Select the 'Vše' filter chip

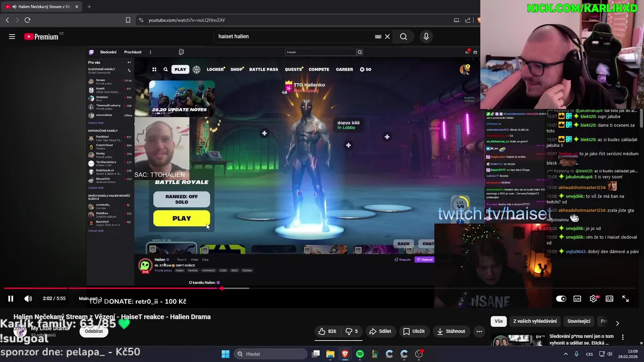(499, 321)
